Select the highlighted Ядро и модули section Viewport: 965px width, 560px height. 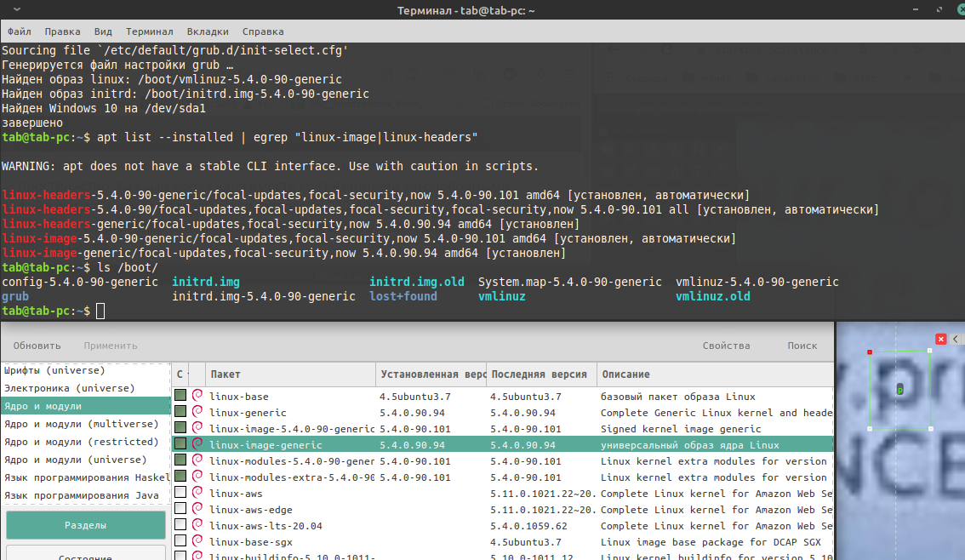point(86,406)
